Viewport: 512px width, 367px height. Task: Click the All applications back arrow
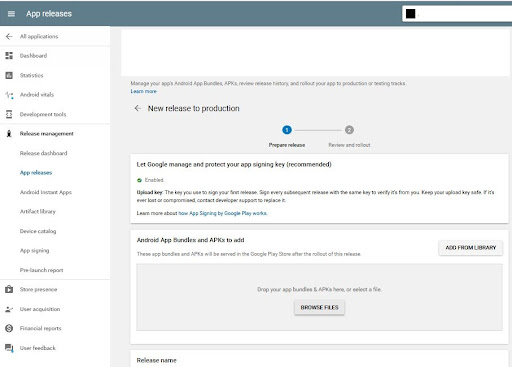coord(9,36)
